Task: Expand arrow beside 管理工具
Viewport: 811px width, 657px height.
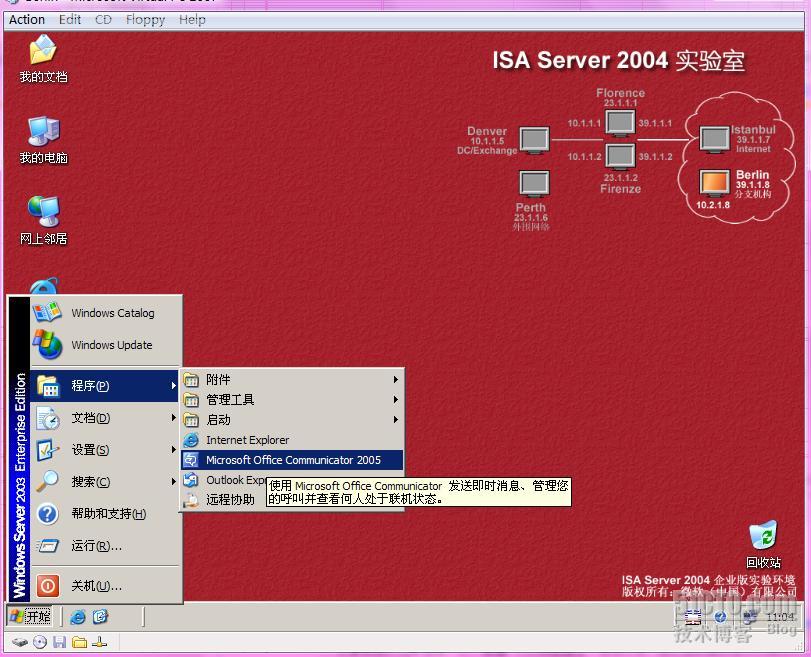Action: [x=396, y=399]
